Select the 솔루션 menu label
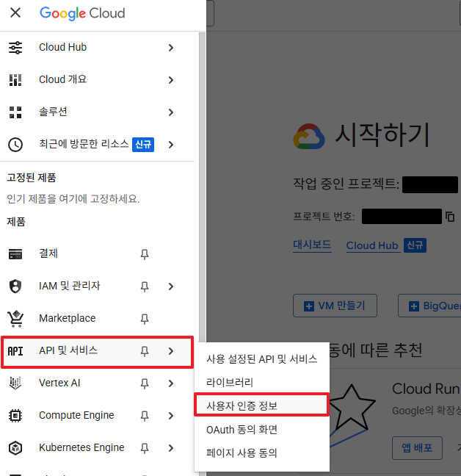Screen dimensions: 461x476 pyautogui.click(x=53, y=112)
